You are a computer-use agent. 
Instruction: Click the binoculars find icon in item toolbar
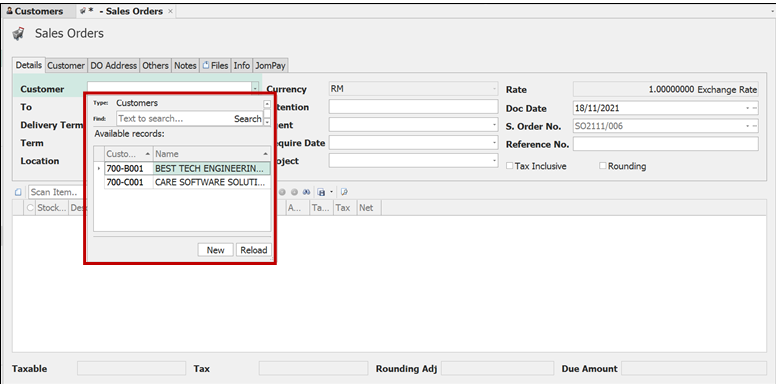pyautogui.click(x=306, y=192)
